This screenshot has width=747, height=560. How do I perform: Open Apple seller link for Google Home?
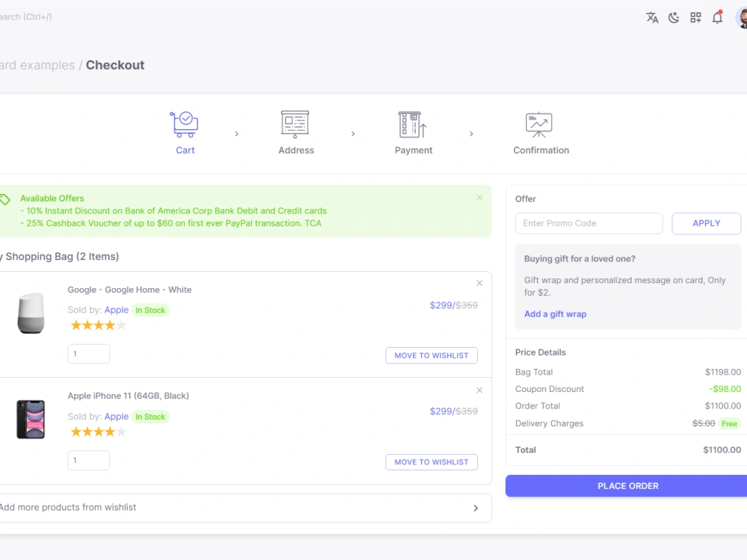(x=117, y=310)
